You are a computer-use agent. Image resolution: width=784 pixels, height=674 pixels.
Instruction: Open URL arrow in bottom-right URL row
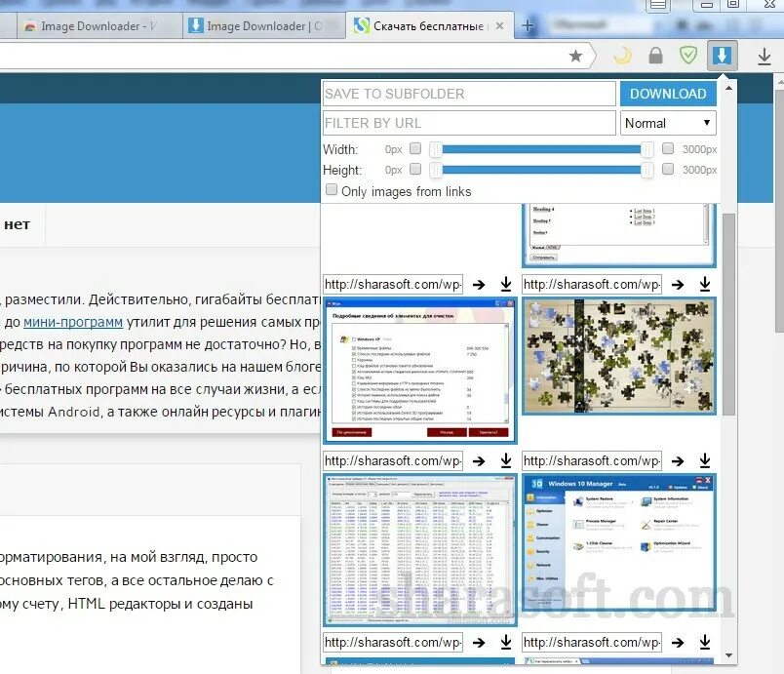678,643
